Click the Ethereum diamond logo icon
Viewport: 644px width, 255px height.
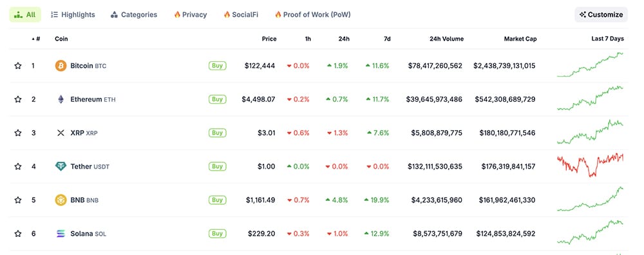coord(61,99)
